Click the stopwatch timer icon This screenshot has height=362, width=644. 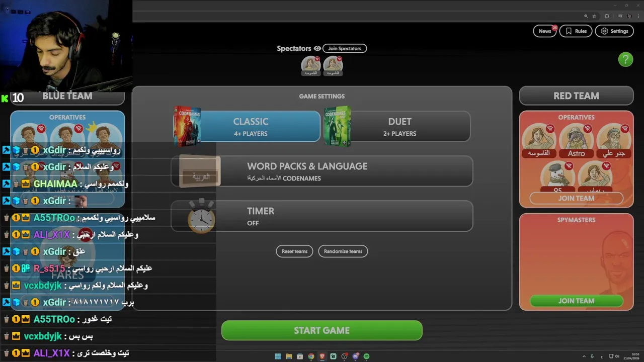[x=201, y=216]
